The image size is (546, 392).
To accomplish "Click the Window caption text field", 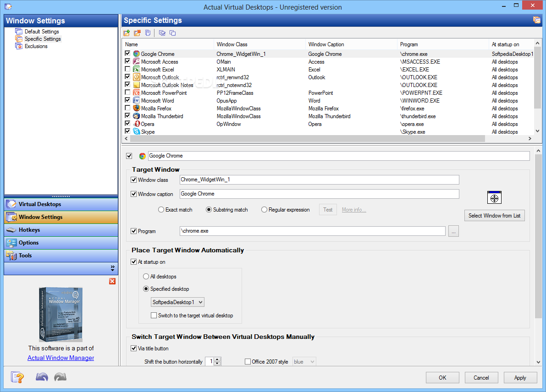I will click(320, 194).
